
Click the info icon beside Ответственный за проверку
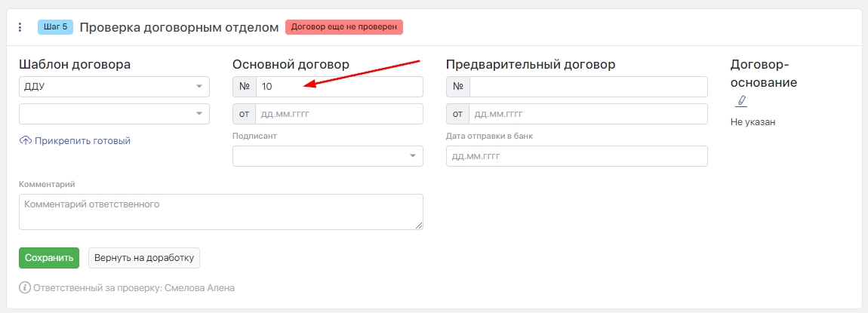(x=25, y=287)
